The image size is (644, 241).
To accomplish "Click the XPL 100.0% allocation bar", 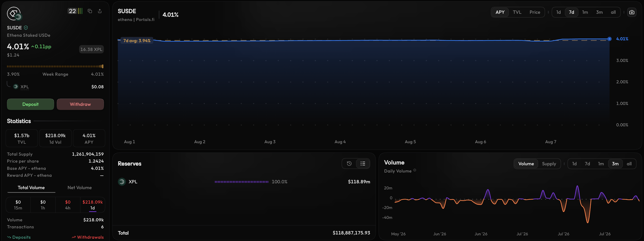I will click(x=241, y=182).
